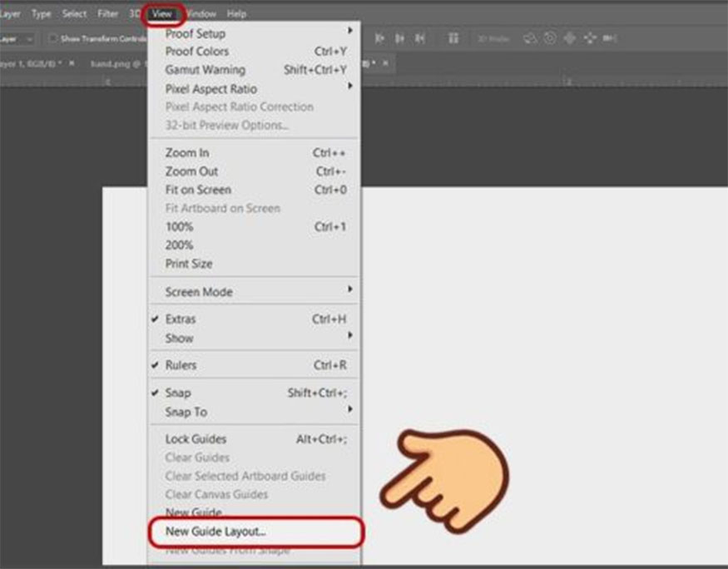728x569 pixels.
Task: Expand the Snap To submenu
Action: pyautogui.click(x=186, y=412)
